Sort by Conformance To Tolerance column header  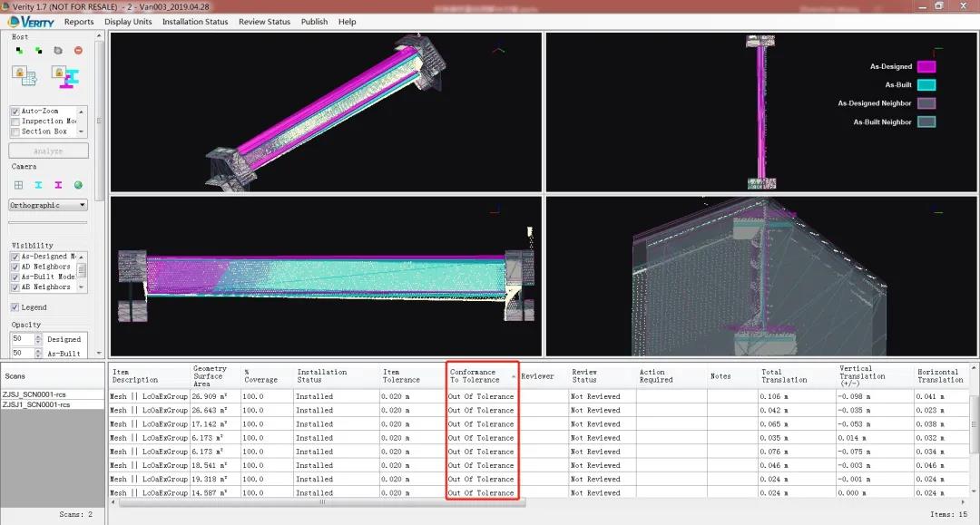point(479,375)
